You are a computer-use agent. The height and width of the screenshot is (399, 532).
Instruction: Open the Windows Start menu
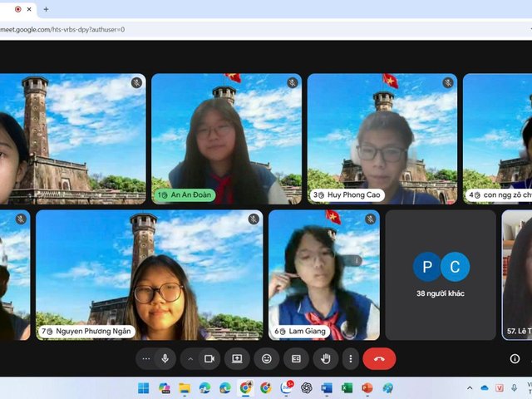coord(143,388)
